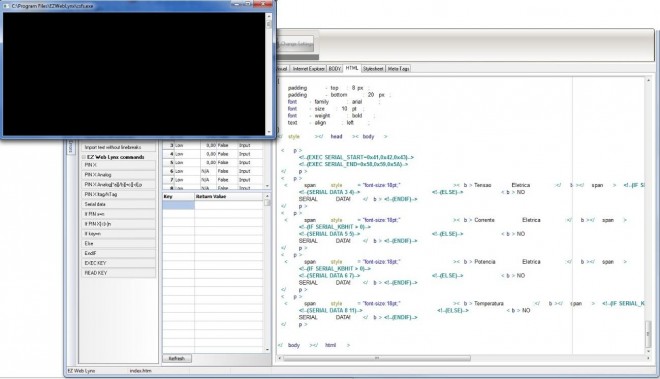This screenshot has width=660, height=379.
Task: Select pin row 4 in the pin table
Action: coord(213,154)
